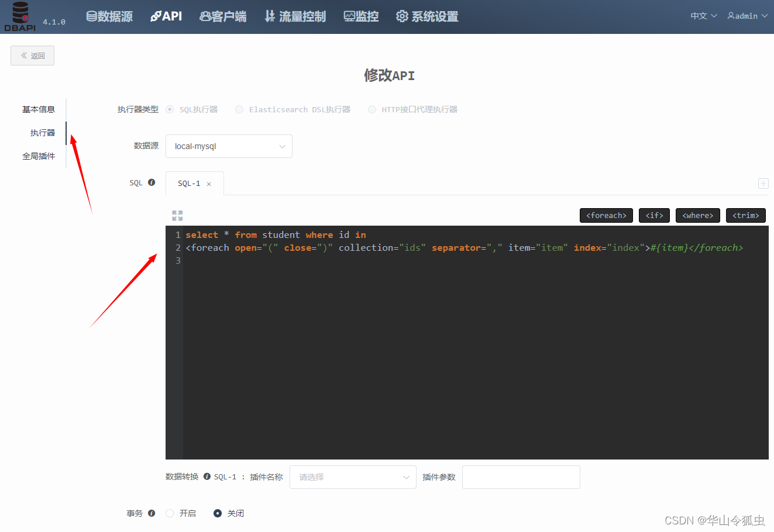The height and width of the screenshot is (532, 774).
Task: Select the HTTP接口代理执行器 option
Action: [373, 109]
